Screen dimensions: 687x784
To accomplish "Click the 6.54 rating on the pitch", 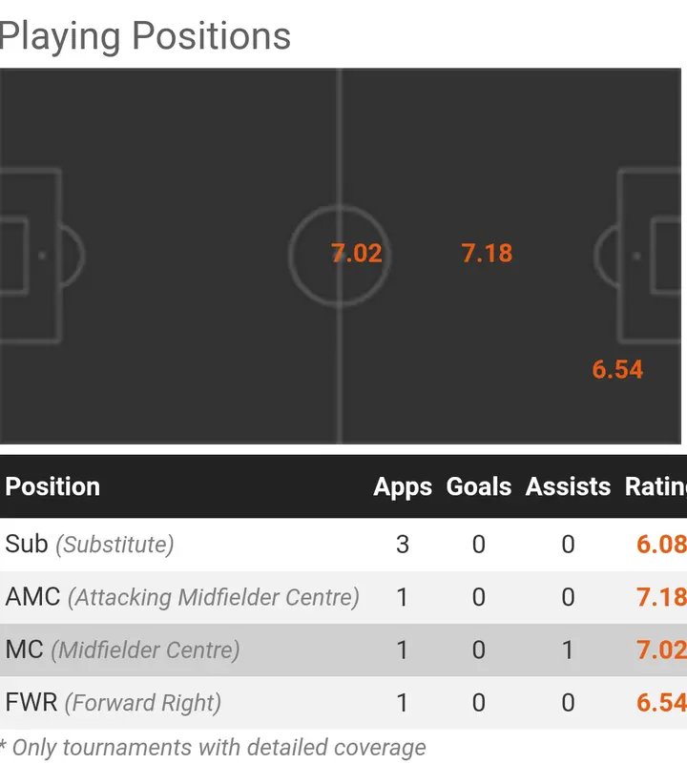I will tap(617, 370).
